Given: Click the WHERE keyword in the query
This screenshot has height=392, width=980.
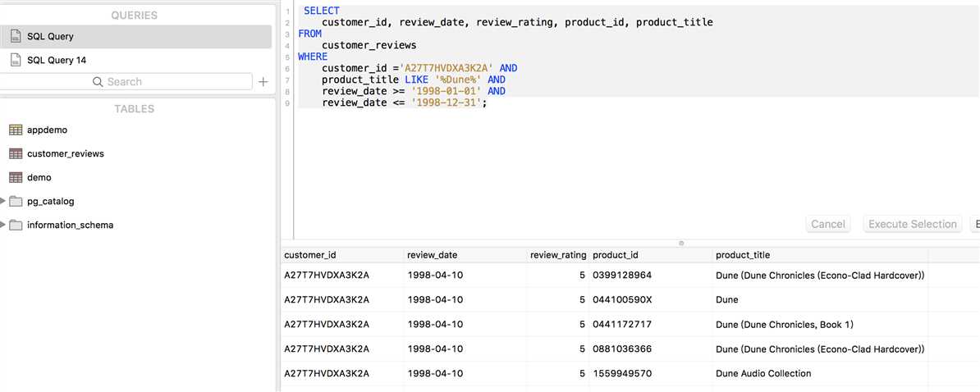Looking at the screenshot, I should (314, 57).
